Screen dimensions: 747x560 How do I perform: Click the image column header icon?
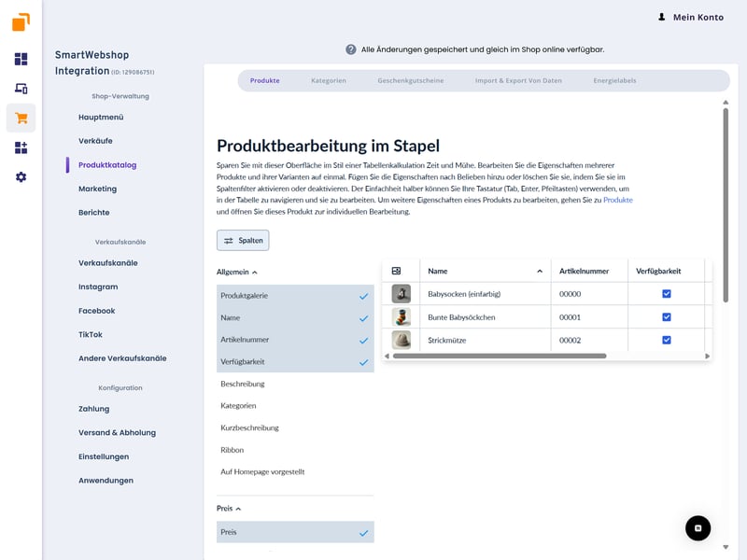tap(396, 271)
